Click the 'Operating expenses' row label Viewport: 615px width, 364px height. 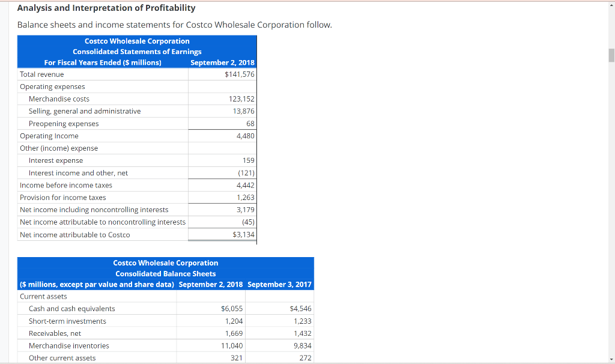tap(52, 86)
